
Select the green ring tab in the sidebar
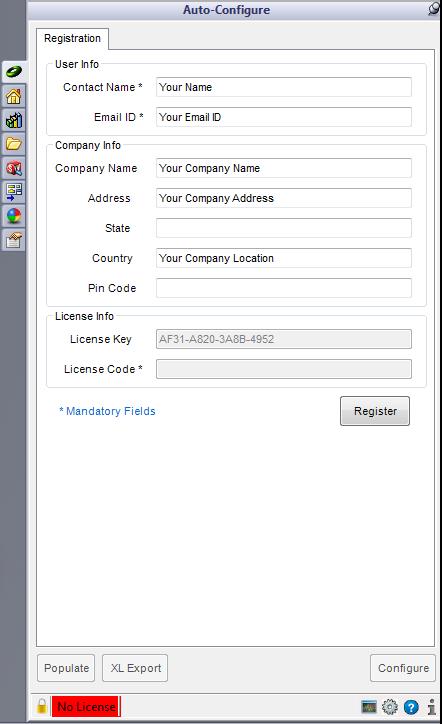coord(14,72)
